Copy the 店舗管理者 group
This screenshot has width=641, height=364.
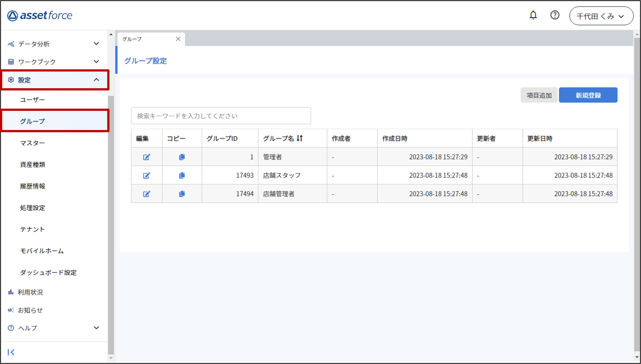click(x=182, y=194)
